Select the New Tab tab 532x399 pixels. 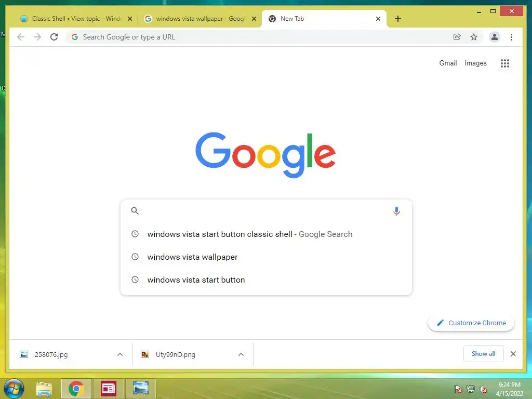[x=324, y=19]
